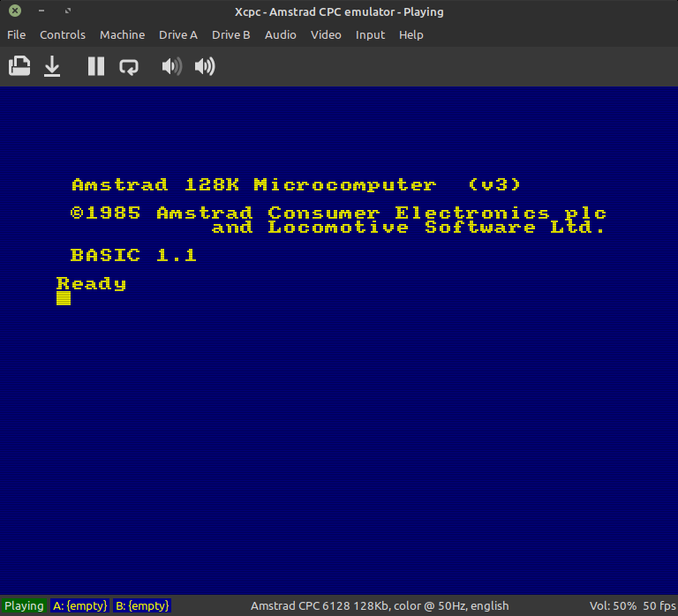Image resolution: width=678 pixels, height=616 pixels.
Task: Click the Vol: 50% status entry
Action: pos(613,605)
